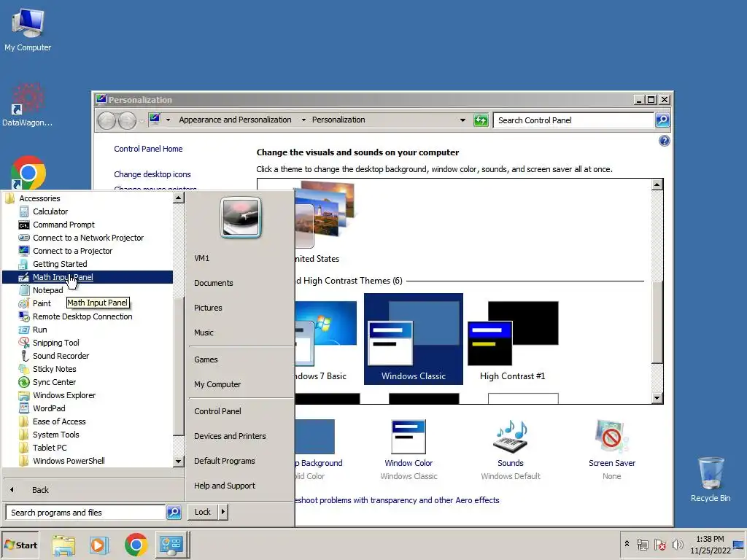Image resolution: width=747 pixels, height=560 pixels.
Task: Show hidden tray icons arrow
Action: click(627, 544)
